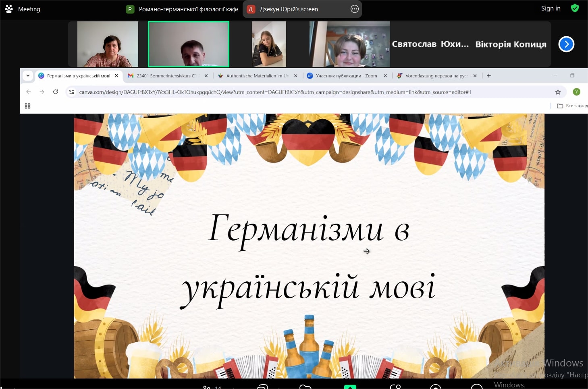
Task: Go back in the shared browser
Action: [29, 92]
